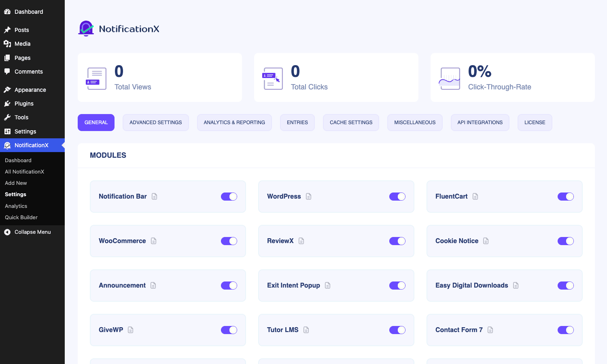Open the FluentCart module doc icon

pyautogui.click(x=475, y=197)
